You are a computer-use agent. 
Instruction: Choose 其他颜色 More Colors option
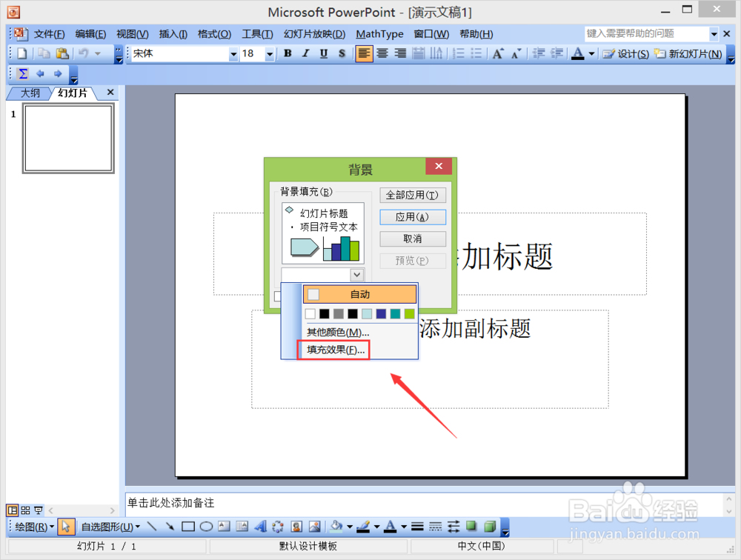click(338, 332)
